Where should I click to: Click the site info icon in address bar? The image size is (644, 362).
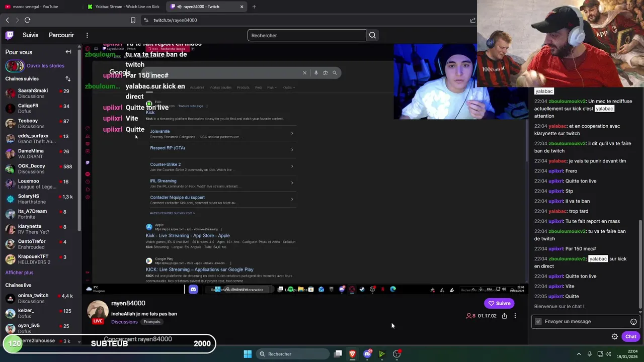[x=146, y=20]
